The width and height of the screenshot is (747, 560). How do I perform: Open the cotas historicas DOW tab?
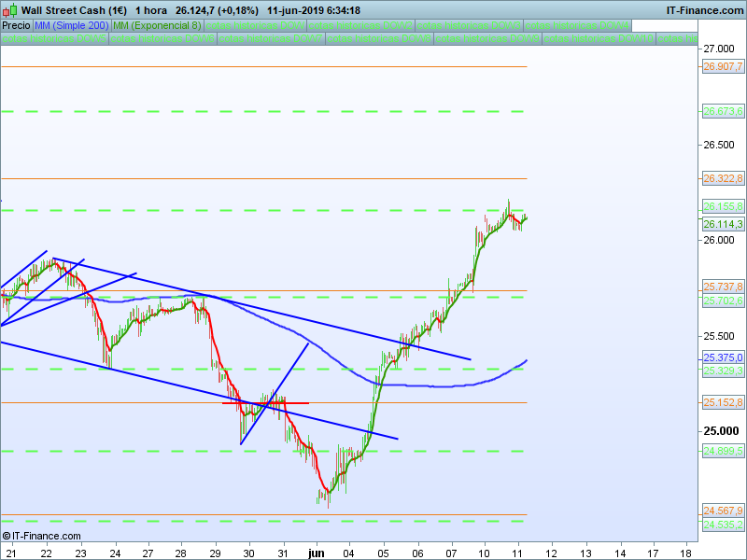click(x=255, y=25)
